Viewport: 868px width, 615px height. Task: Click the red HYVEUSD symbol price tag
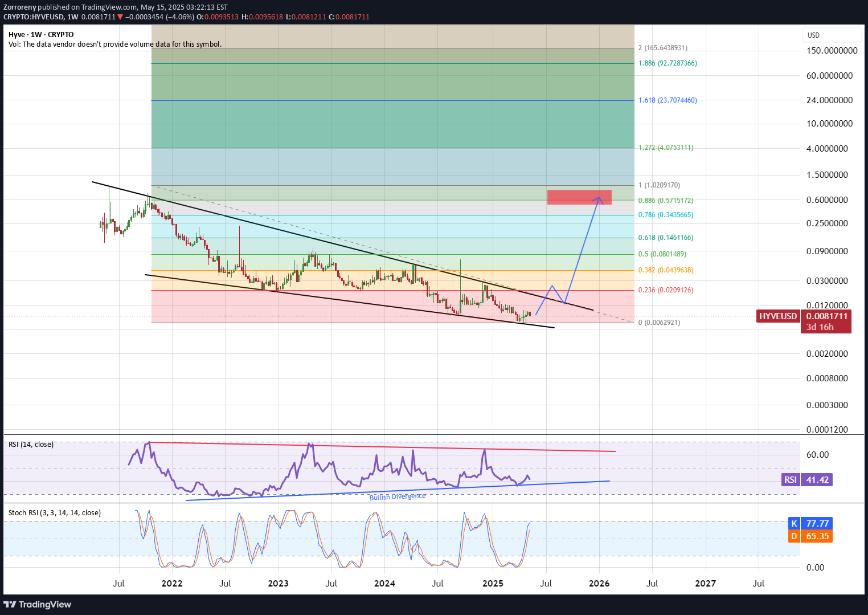(777, 316)
